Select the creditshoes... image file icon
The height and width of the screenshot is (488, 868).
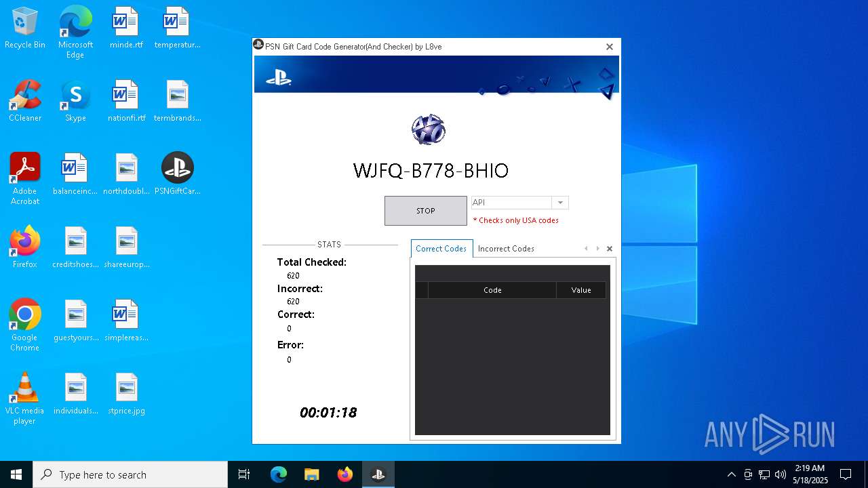pos(75,247)
